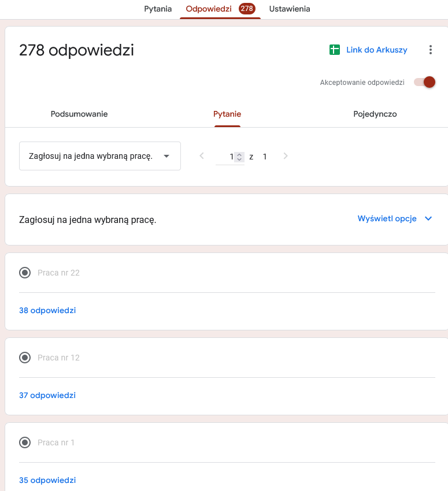Open the Ustawienia tab
The image size is (448, 491).
click(290, 9)
